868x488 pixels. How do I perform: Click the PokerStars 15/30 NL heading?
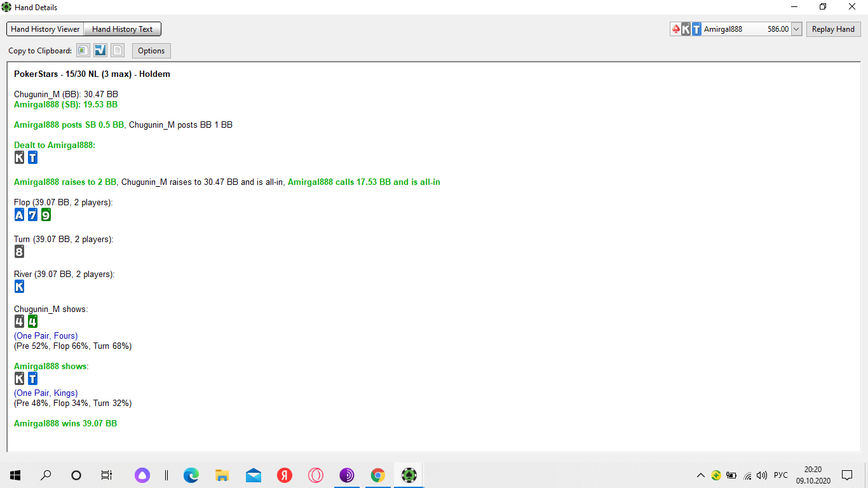(x=92, y=74)
